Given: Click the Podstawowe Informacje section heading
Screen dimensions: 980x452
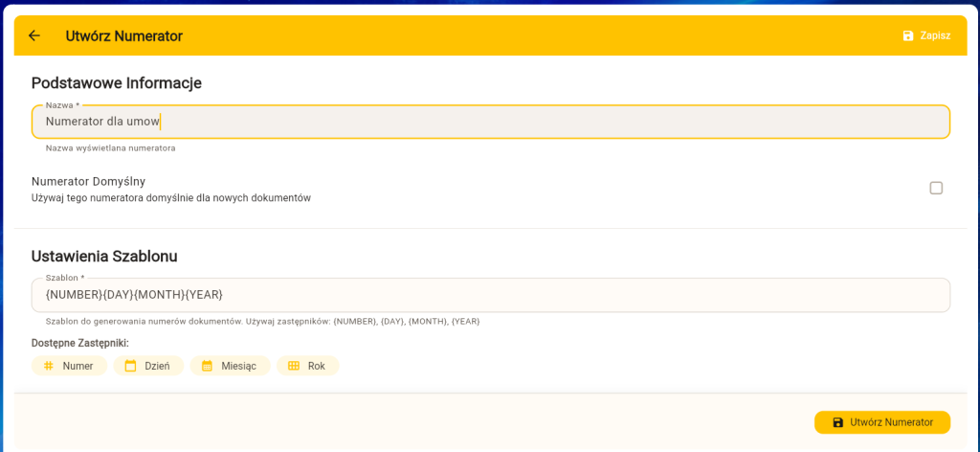Looking at the screenshot, I should [x=116, y=82].
